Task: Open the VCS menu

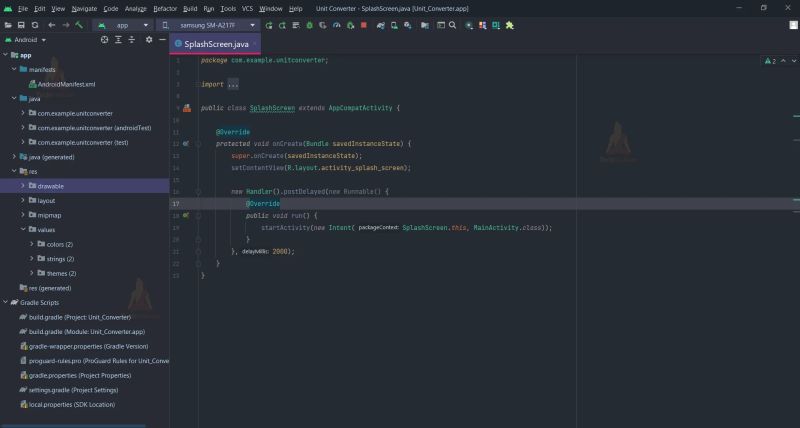Action: tap(247, 9)
